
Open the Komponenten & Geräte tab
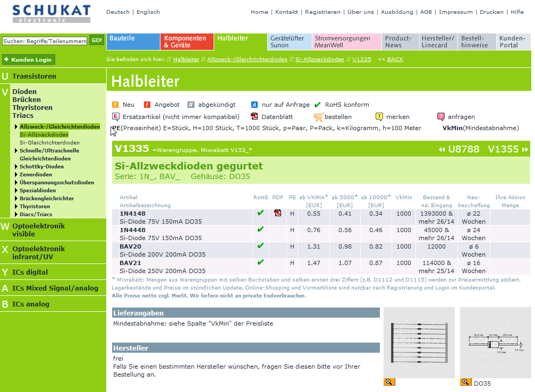click(x=187, y=41)
